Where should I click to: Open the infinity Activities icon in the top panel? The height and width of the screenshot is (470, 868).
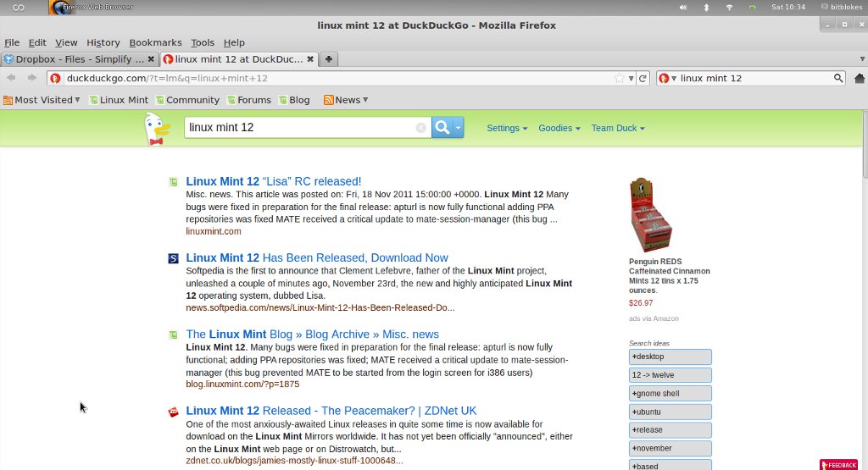[x=19, y=7]
